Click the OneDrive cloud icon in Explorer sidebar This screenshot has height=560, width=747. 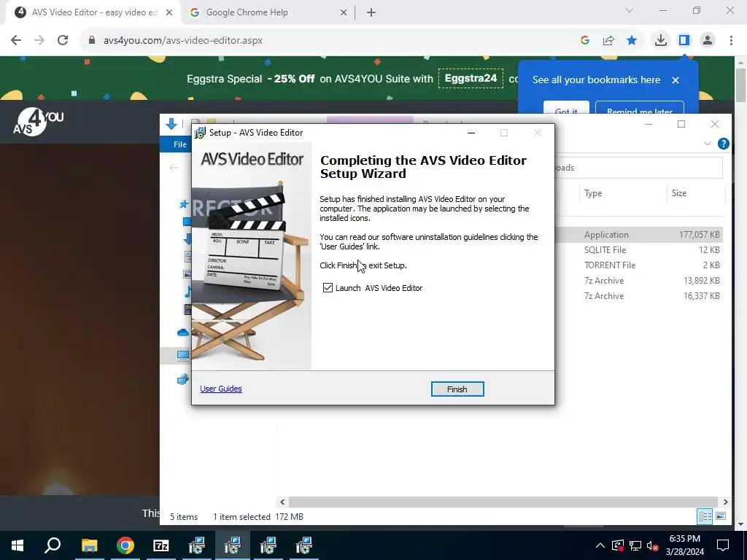click(x=183, y=332)
